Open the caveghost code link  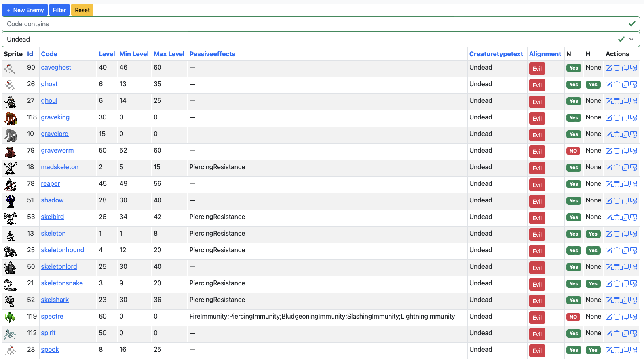point(56,67)
